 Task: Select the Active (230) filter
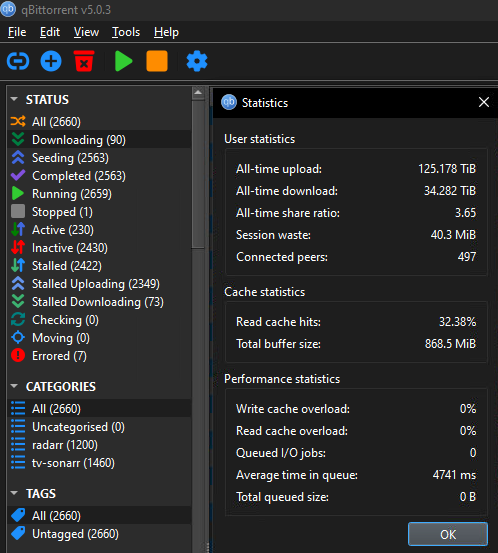pos(99,229)
